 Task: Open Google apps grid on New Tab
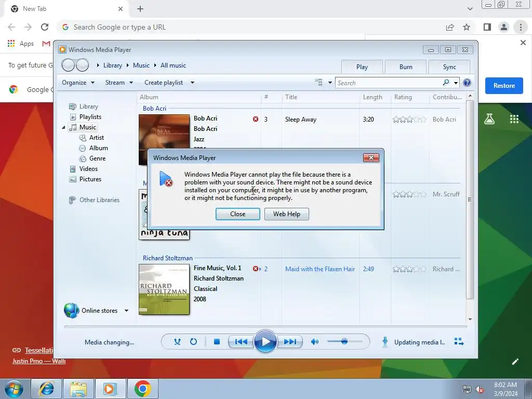tap(514, 119)
